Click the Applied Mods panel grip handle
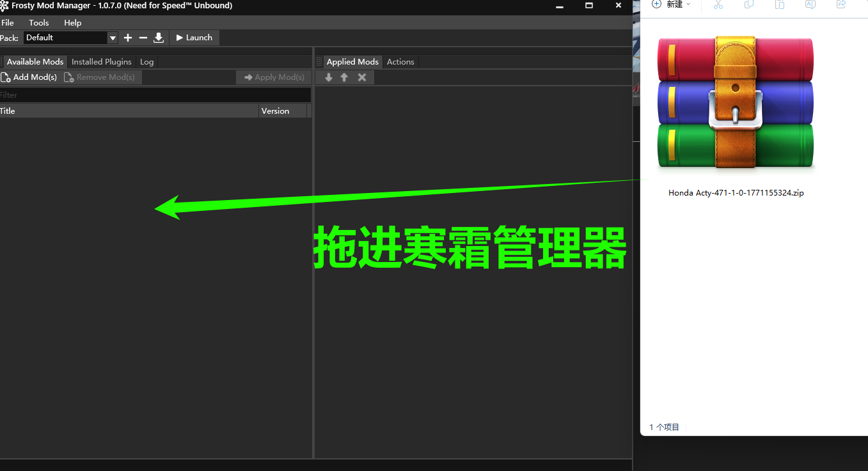 pos(319,62)
